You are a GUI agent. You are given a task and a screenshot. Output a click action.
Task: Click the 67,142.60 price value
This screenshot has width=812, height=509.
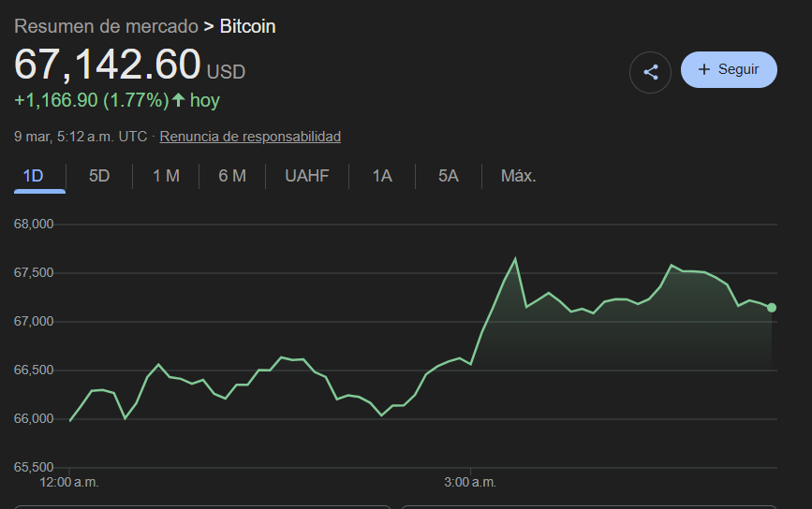pyautogui.click(x=107, y=65)
